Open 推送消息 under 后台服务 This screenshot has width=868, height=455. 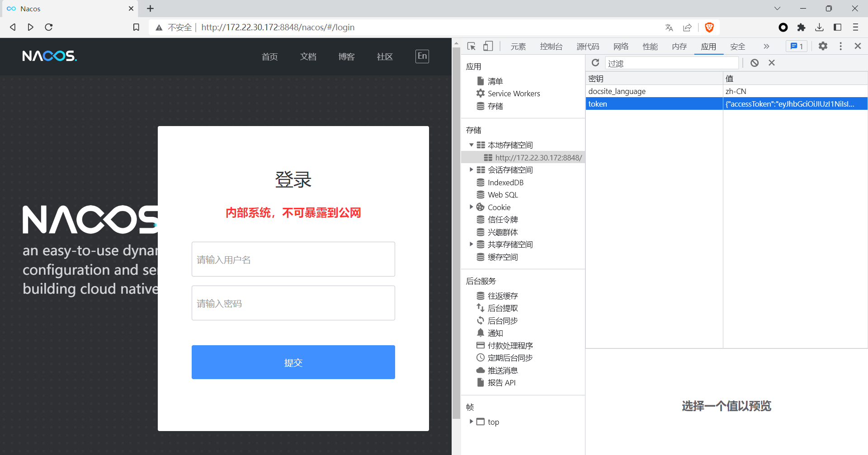tap(503, 371)
